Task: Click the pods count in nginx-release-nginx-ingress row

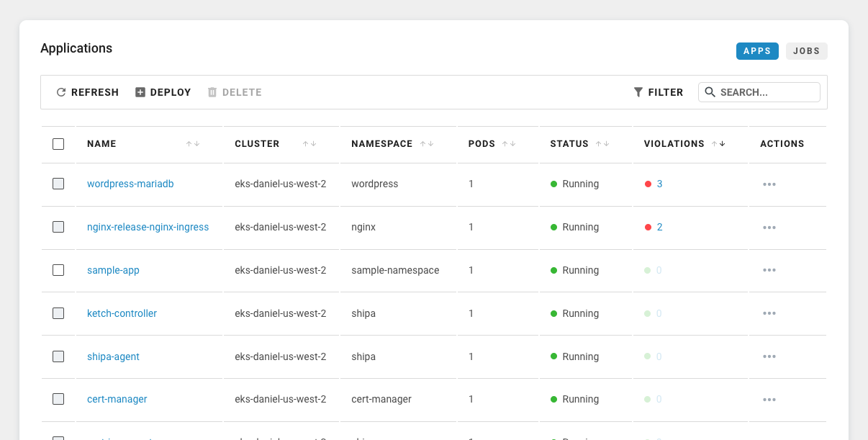Action: pos(471,227)
